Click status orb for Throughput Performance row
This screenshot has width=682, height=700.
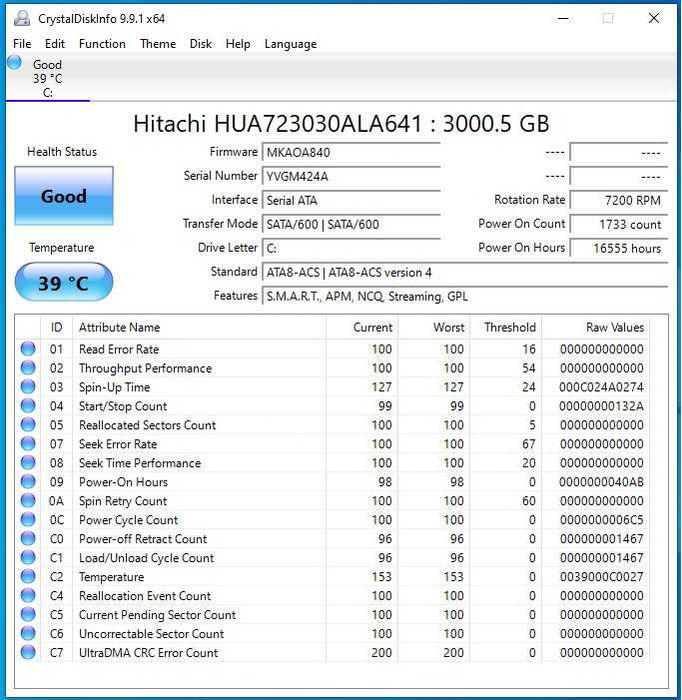coord(28,367)
